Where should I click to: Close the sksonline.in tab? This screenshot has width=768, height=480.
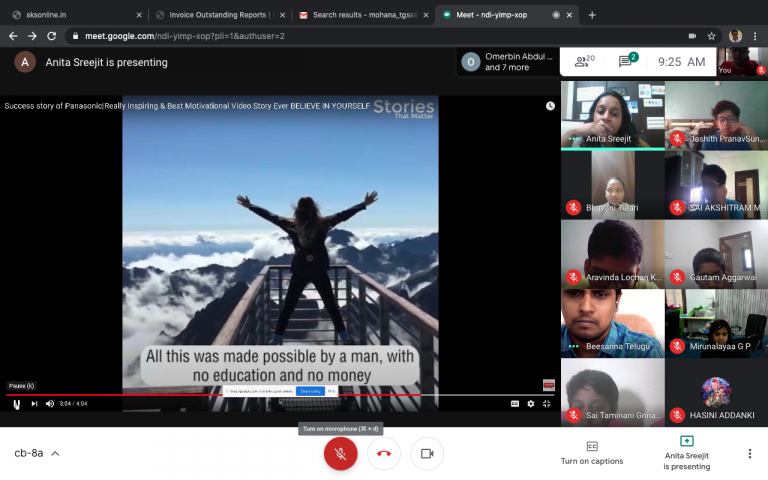(139, 15)
